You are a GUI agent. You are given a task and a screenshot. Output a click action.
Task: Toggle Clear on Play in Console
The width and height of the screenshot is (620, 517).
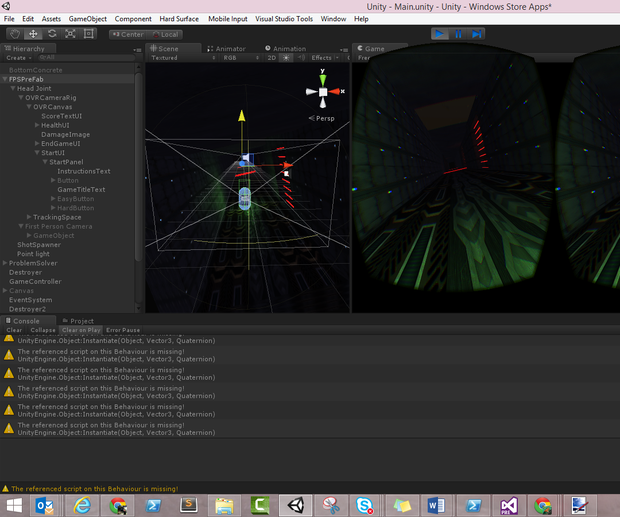click(81, 330)
